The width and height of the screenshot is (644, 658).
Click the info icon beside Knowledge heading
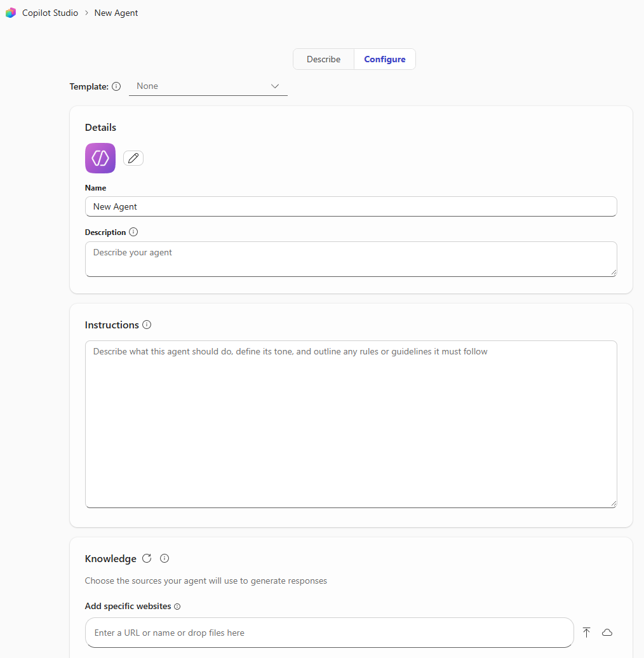click(x=164, y=558)
